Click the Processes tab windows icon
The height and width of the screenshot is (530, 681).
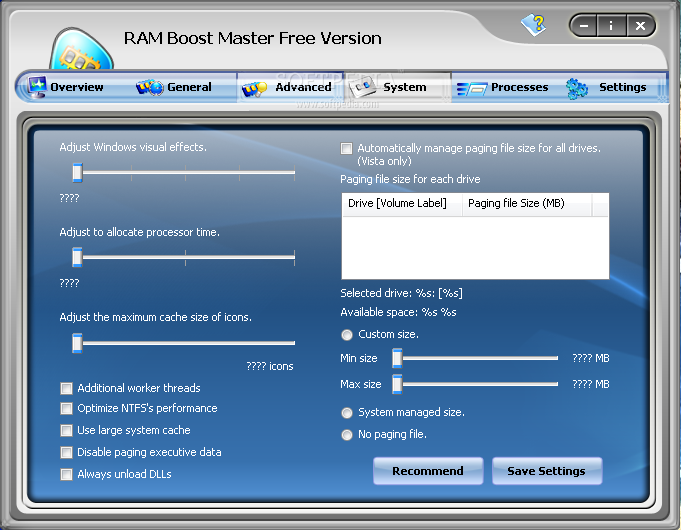click(472, 89)
